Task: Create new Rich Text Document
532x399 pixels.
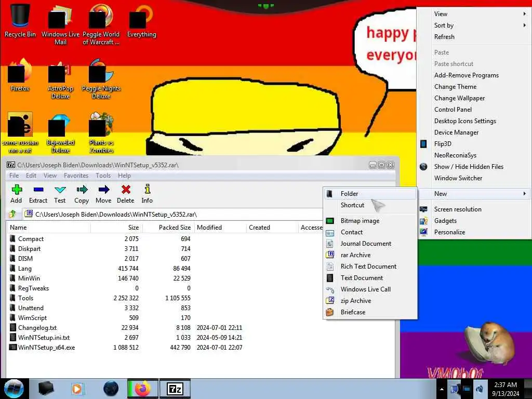Action: [370, 267]
